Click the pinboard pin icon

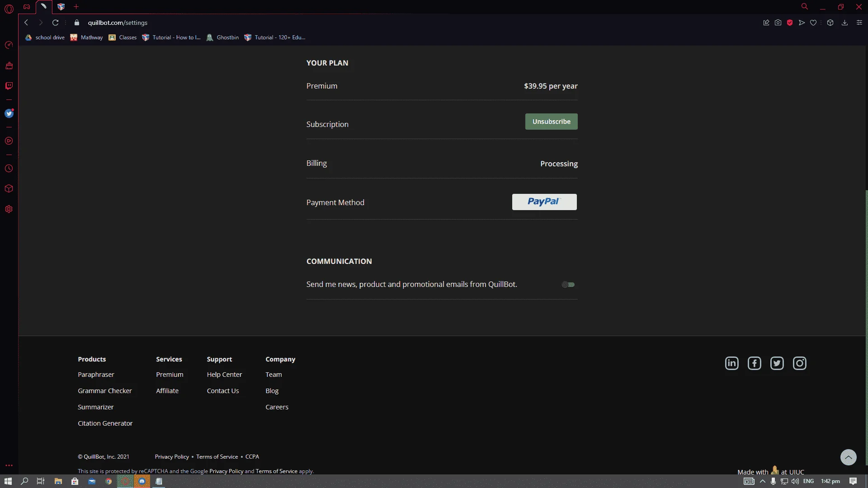[x=766, y=23]
